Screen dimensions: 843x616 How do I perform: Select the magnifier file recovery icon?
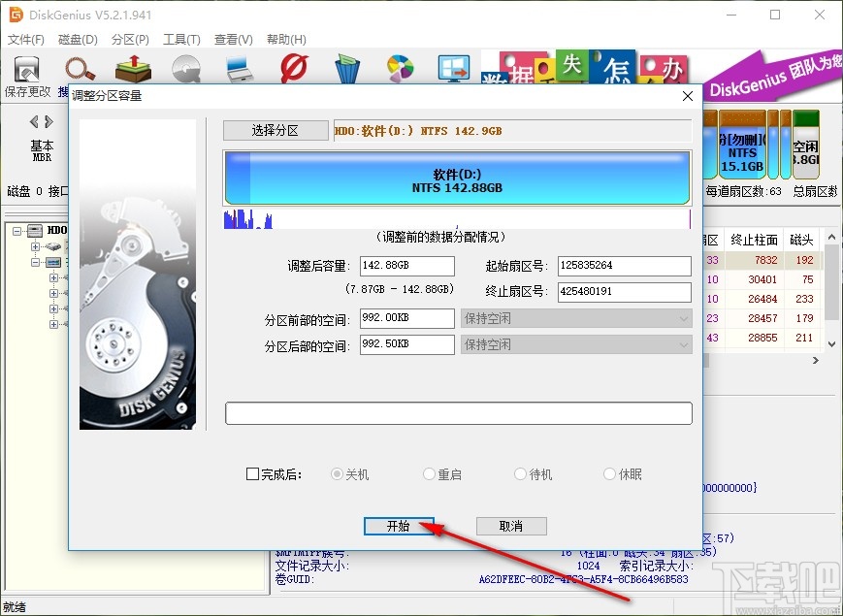(x=79, y=70)
